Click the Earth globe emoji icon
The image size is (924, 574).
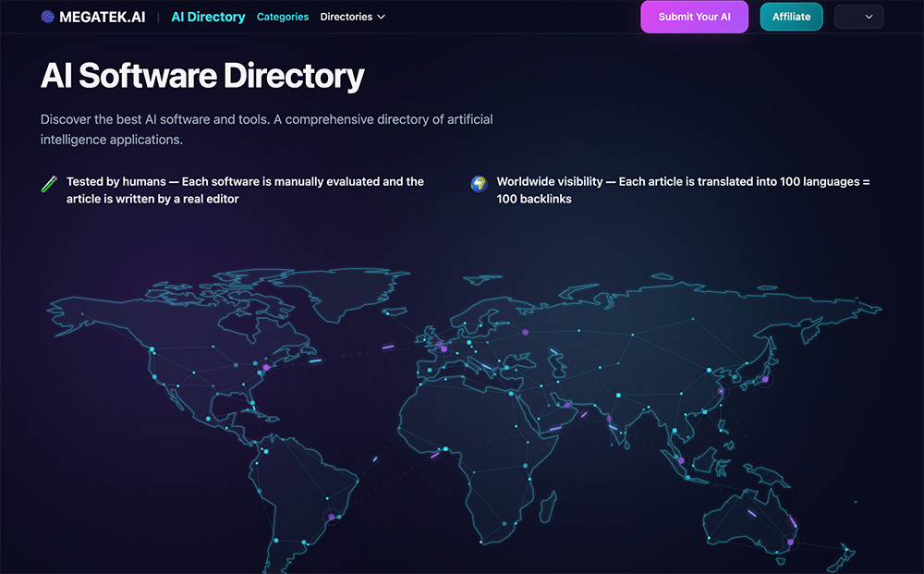tap(479, 183)
